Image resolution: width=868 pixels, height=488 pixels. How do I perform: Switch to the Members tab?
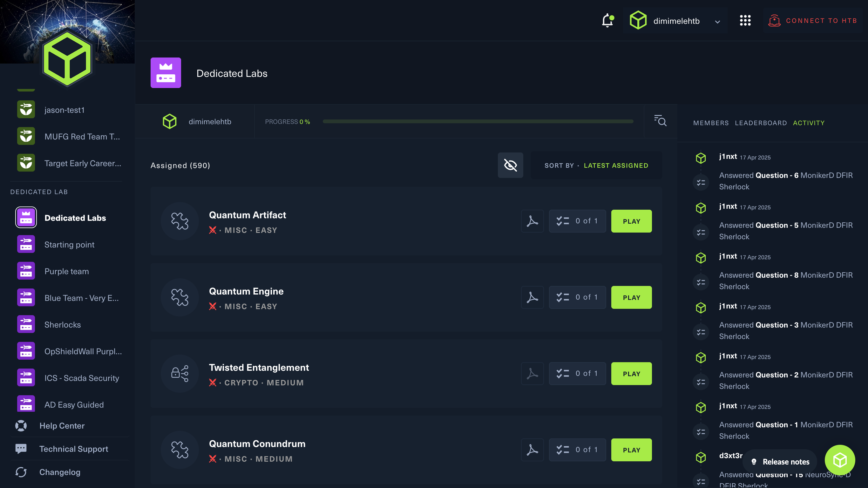coord(711,123)
